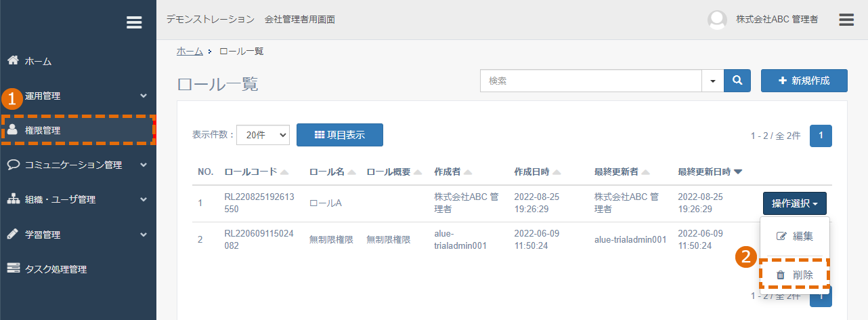Image resolution: width=868 pixels, height=320 pixels.
Task: Click the user avatar icon
Action: (x=717, y=20)
